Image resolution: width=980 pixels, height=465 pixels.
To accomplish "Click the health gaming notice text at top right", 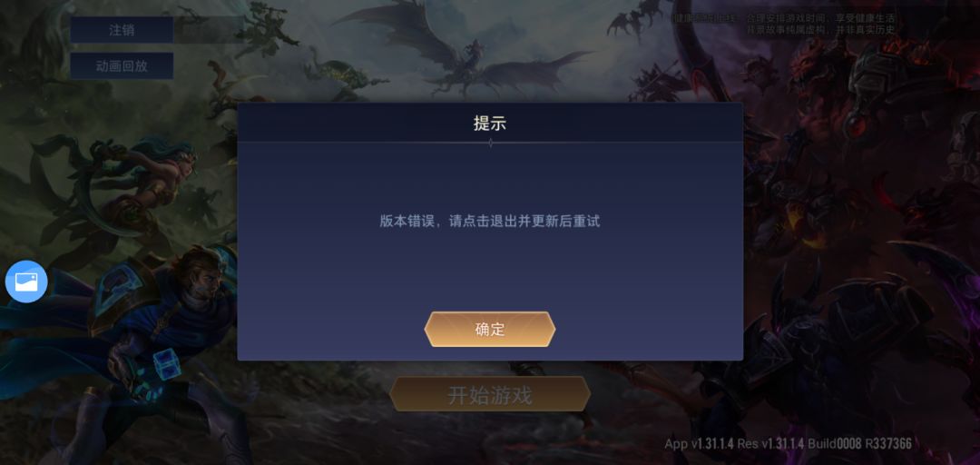I will pos(784,24).
